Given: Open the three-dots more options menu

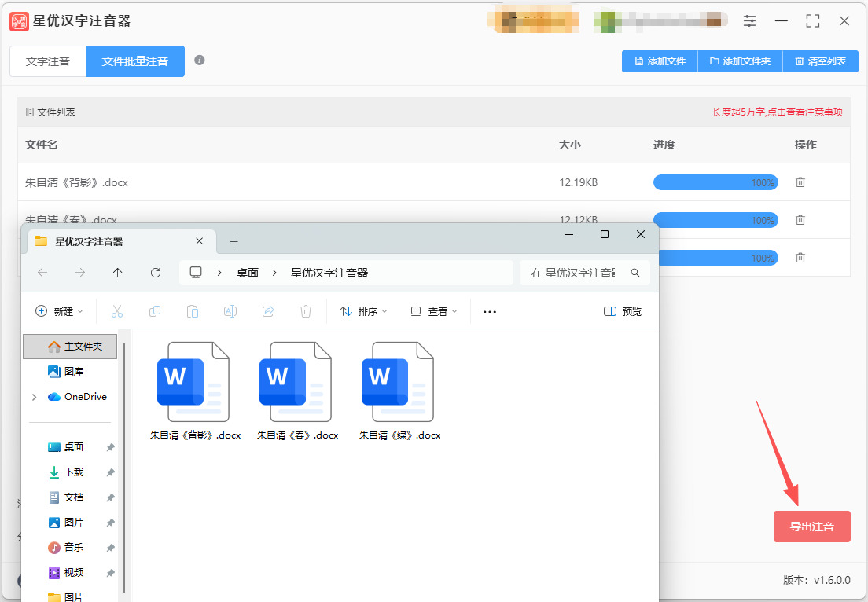Looking at the screenshot, I should (490, 311).
